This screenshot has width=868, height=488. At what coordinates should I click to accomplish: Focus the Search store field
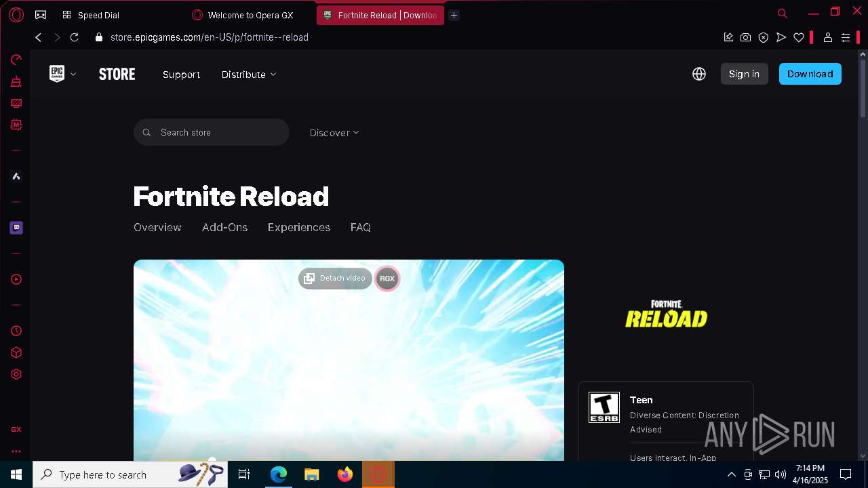[x=212, y=132]
